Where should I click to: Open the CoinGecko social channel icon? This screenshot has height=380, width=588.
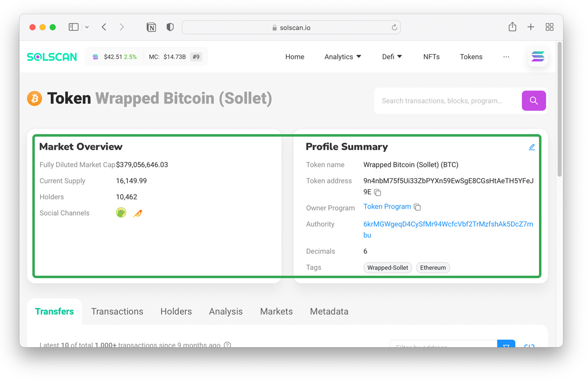(x=121, y=213)
